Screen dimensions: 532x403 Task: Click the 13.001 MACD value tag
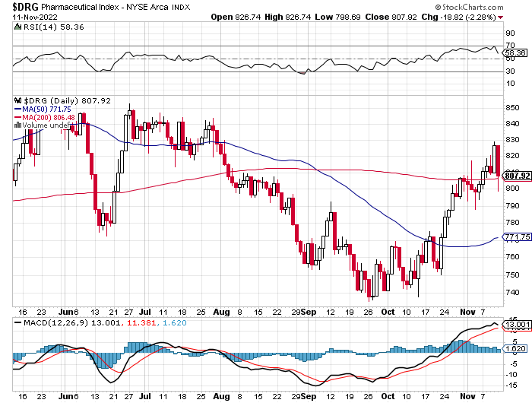[x=517, y=325]
